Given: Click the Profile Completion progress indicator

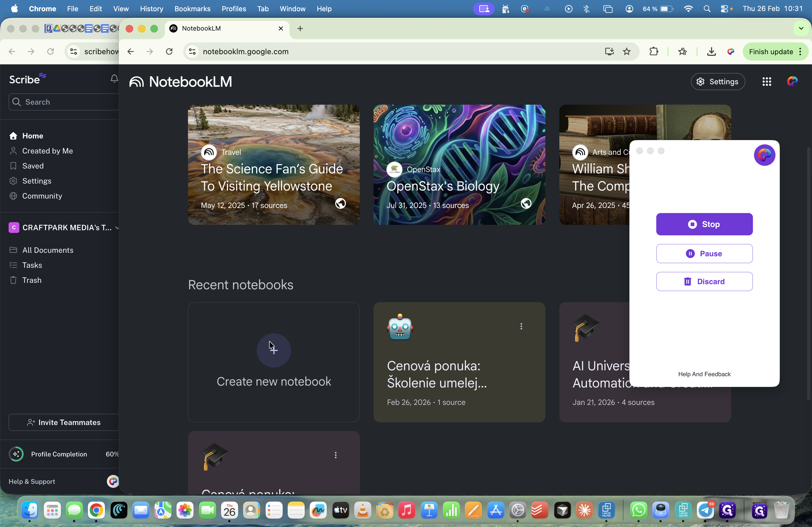Looking at the screenshot, I should click(x=16, y=454).
